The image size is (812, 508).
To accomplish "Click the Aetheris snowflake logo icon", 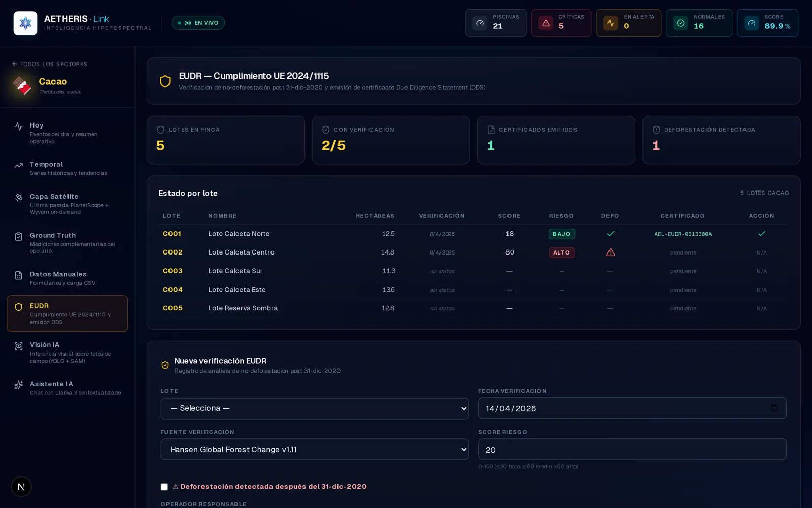I will (x=25, y=23).
